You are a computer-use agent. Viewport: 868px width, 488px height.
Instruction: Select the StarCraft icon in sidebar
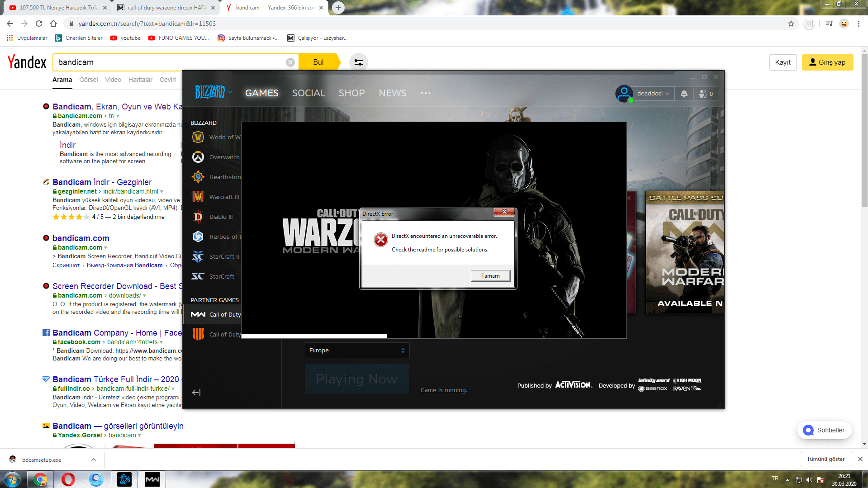(198, 276)
